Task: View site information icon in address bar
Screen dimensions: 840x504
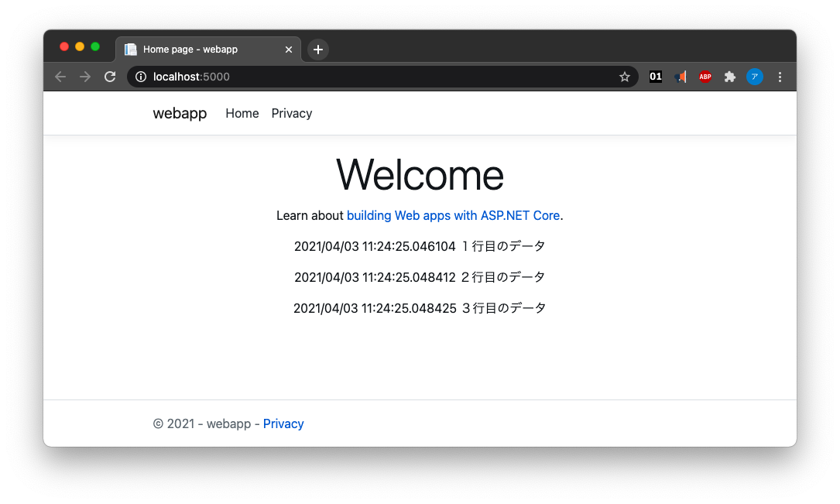Action: tap(141, 77)
